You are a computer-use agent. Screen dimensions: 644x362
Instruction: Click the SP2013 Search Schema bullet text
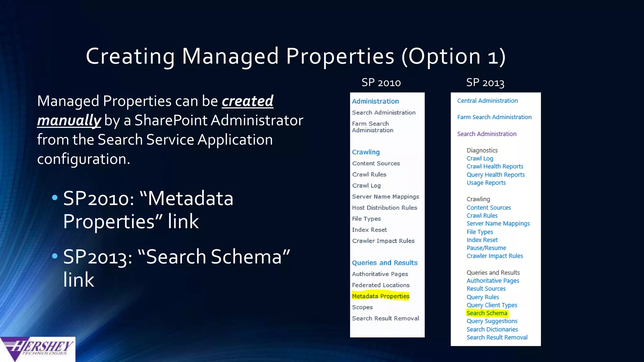point(176,268)
